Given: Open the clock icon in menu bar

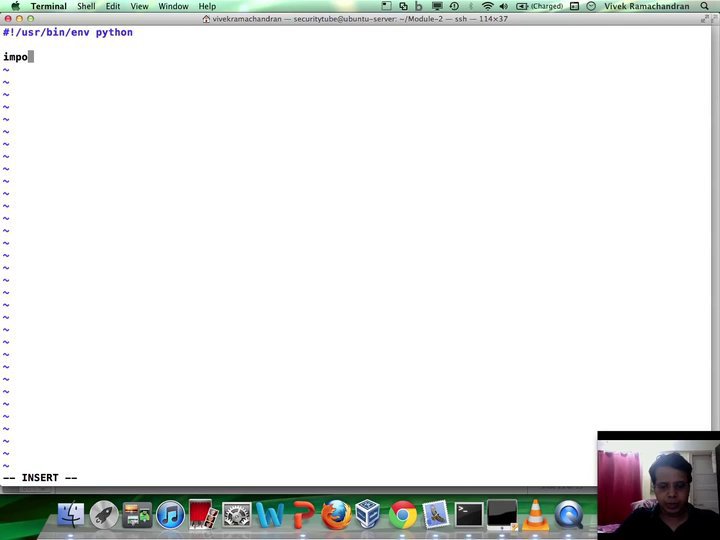Looking at the screenshot, I should coord(591,6).
